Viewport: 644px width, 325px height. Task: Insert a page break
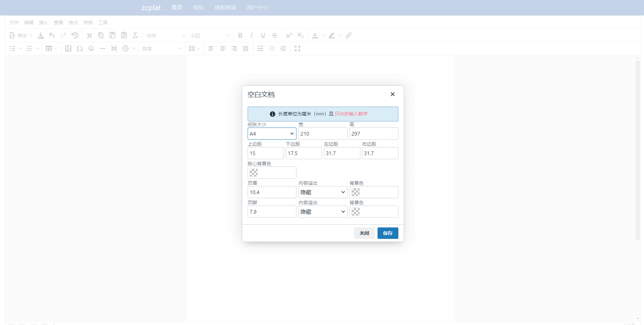coord(114,48)
